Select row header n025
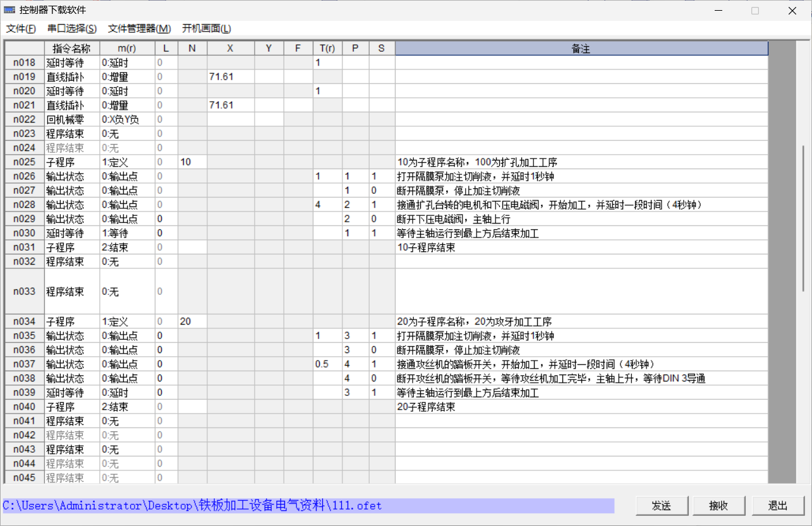This screenshot has height=526, width=812. click(x=25, y=162)
